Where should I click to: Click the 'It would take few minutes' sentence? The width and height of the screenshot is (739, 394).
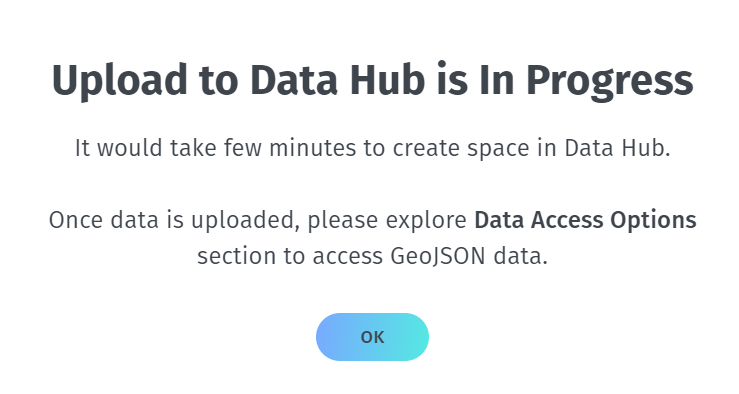tap(372, 148)
